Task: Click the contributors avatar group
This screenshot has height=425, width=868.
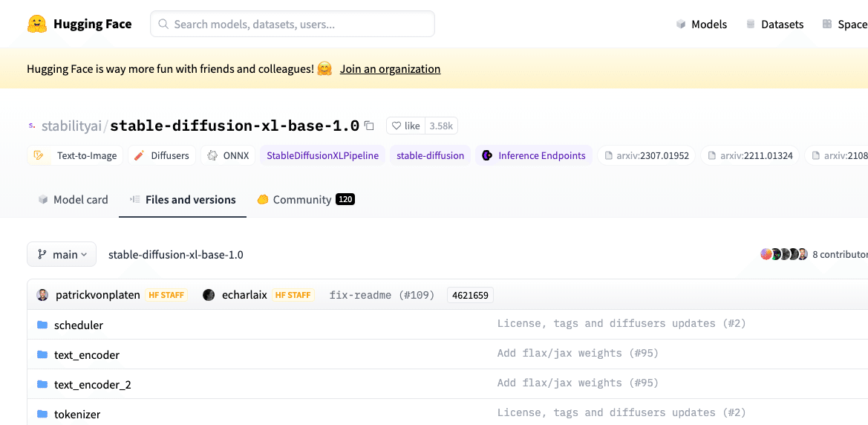Action: tap(784, 254)
